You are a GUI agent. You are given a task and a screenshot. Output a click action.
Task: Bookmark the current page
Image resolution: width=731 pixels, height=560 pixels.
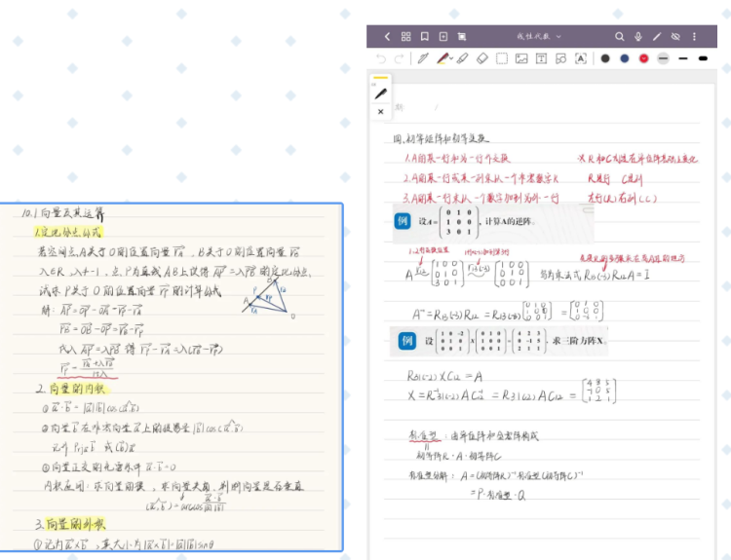425,36
